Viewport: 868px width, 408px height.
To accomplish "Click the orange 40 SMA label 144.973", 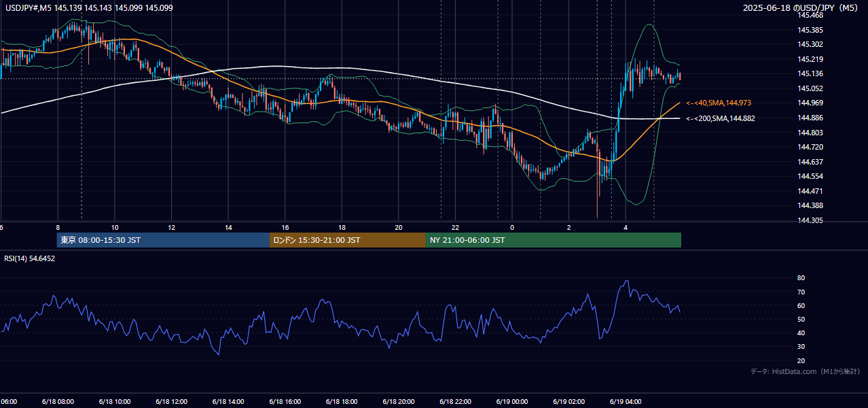I will click(x=718, y=103).
